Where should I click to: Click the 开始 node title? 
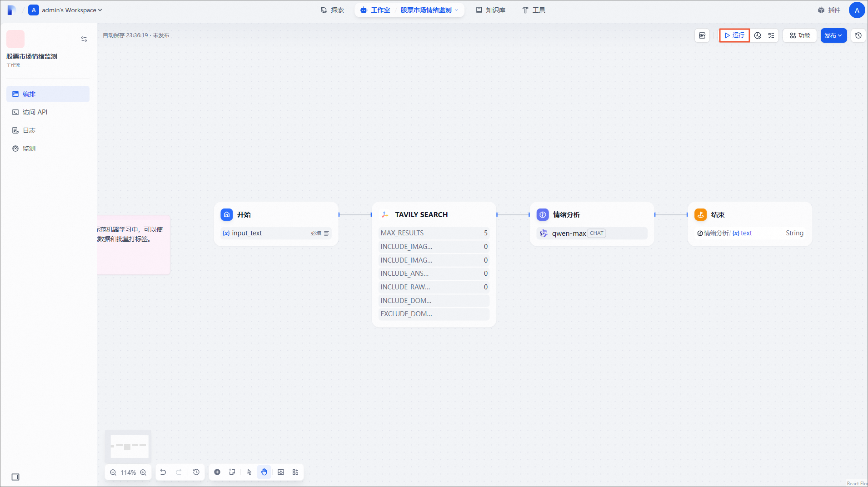pos(244,214)
